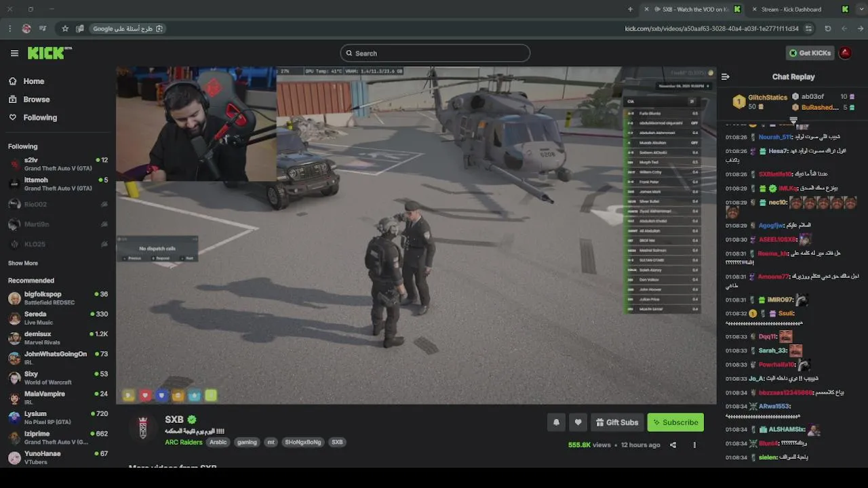
Task: Open bigfolkspop recommended channel
Action: pos(58,298)
